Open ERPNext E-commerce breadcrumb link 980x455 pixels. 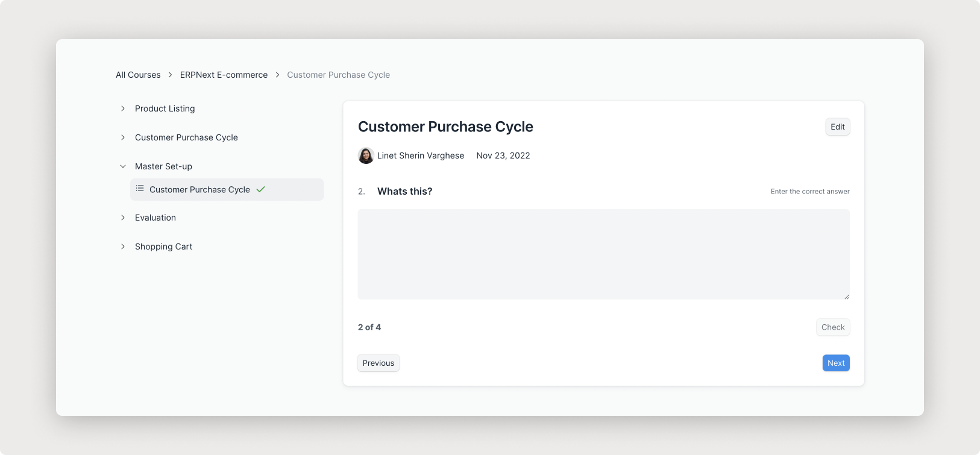(224, 75)
